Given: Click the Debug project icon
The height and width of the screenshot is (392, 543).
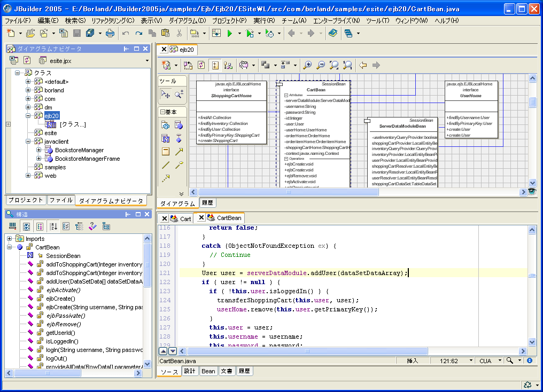Looking at the screenshot, I should point(250,33).
